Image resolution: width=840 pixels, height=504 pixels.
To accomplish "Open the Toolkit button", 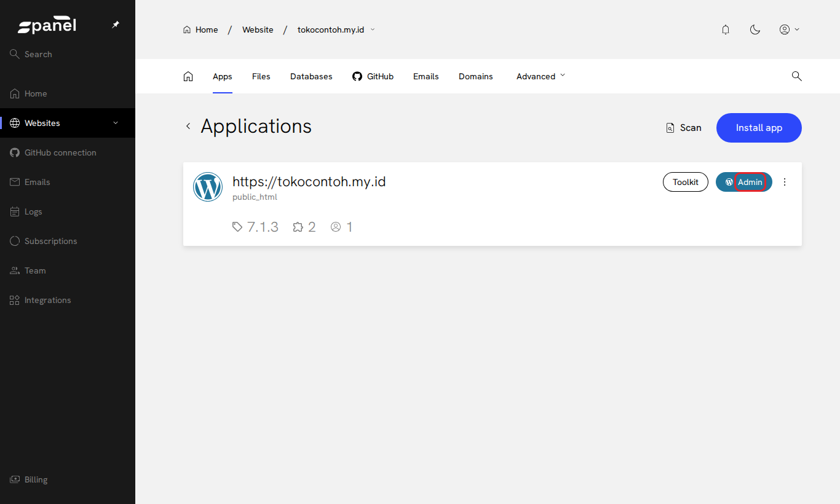I will click(x=686, y=182).
